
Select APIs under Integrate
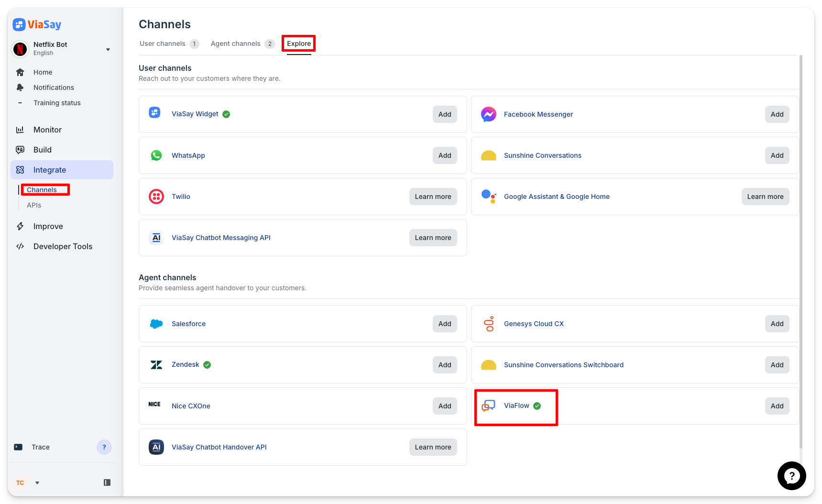pyautogui.click(x=34, y=205)
